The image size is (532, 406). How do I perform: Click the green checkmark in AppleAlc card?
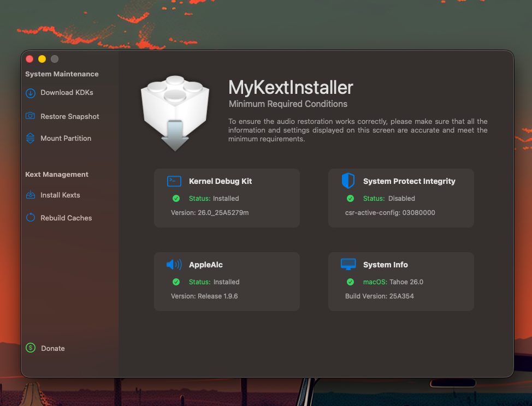click(x=176, y=282)
